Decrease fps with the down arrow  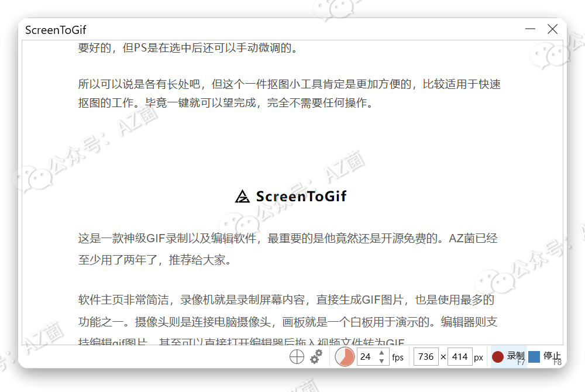pos(381,361)
